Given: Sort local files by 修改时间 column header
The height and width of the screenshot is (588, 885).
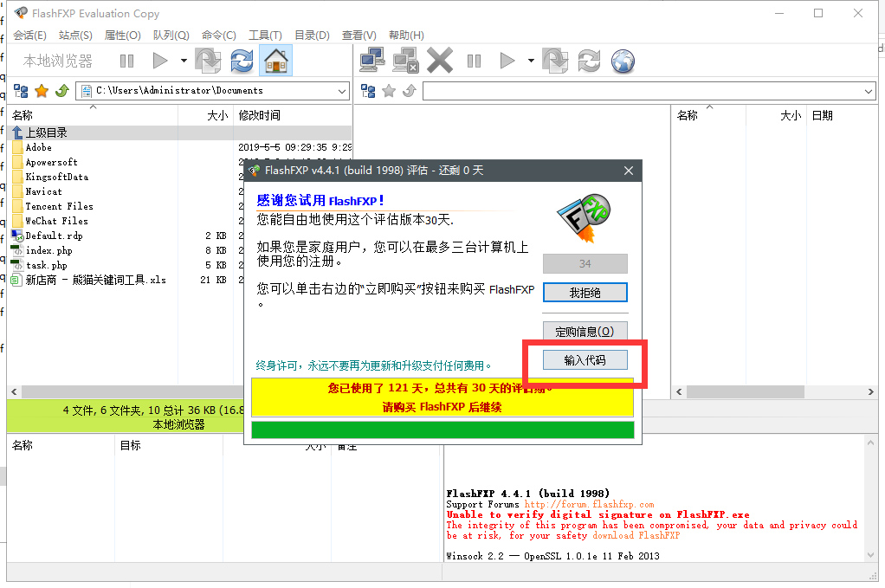Looking at the screenshot, I should 260,115.
